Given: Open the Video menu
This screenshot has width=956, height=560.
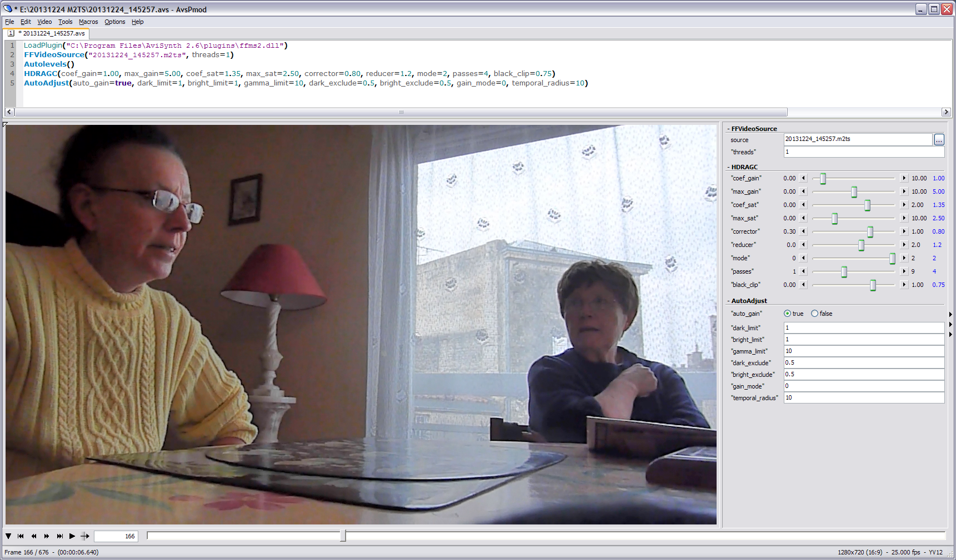Looking at the screenshot, I should (44, 22).
